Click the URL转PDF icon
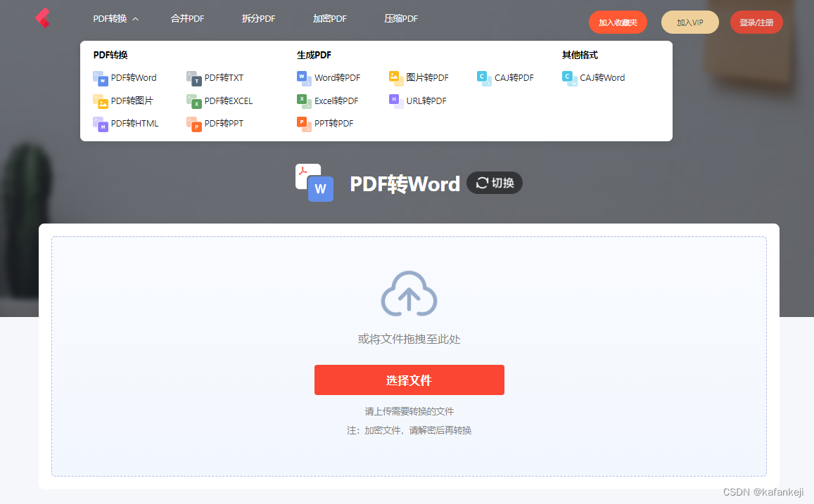The width and height of the screenshot is (814, 504). pyautogui.click(x=396, y=101)
